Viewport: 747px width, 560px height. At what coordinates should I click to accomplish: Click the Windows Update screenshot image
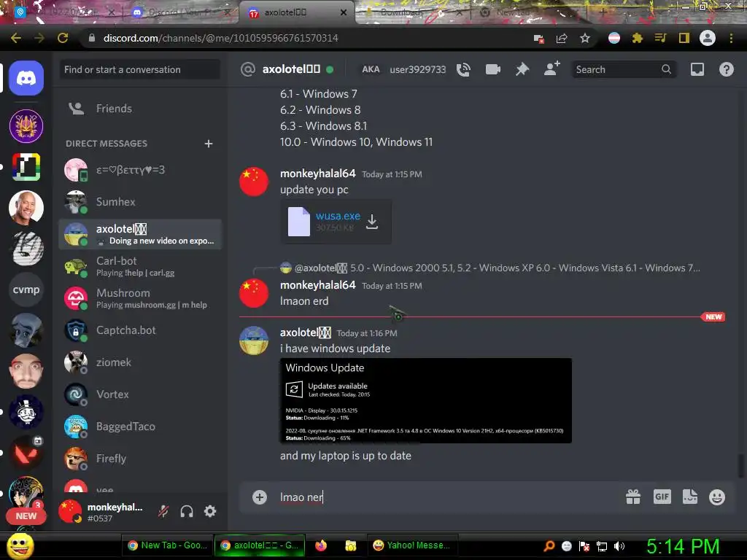(426, 400)
